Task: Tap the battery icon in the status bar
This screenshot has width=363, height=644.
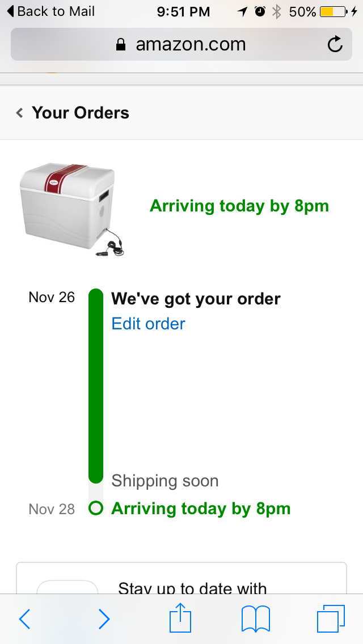Action: point(334,11)
